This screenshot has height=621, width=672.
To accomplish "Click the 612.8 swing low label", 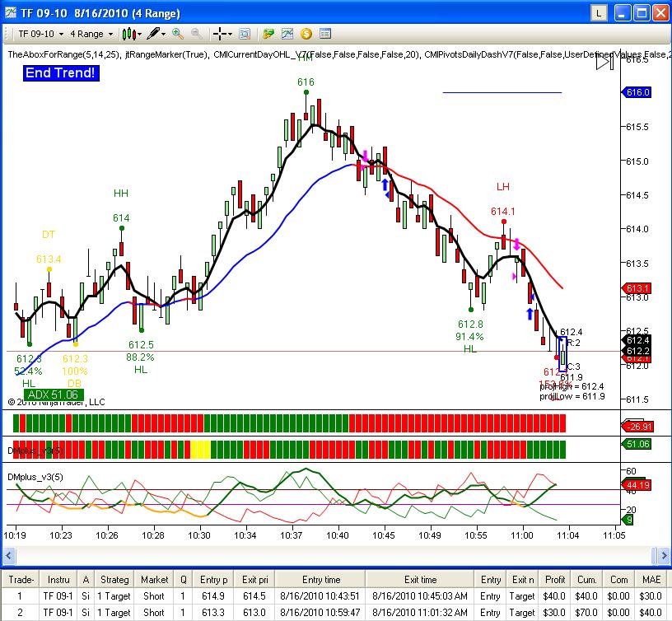I will point(470,324).
